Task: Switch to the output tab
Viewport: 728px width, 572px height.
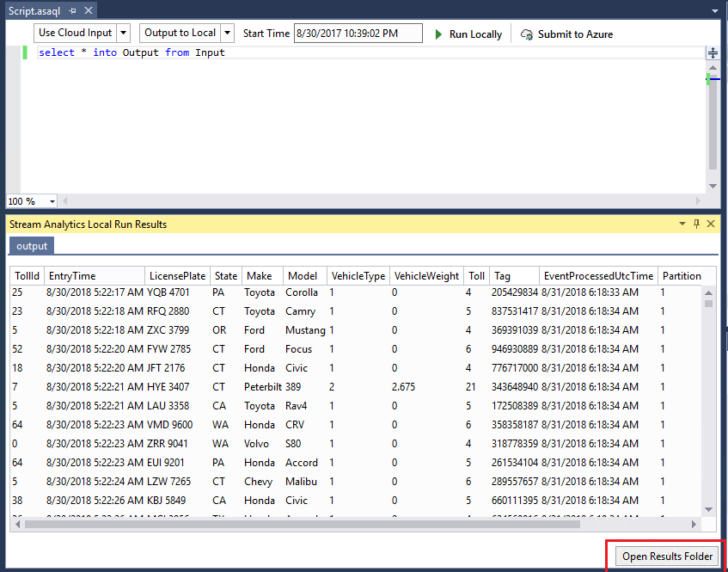Action: click(31, 245)
